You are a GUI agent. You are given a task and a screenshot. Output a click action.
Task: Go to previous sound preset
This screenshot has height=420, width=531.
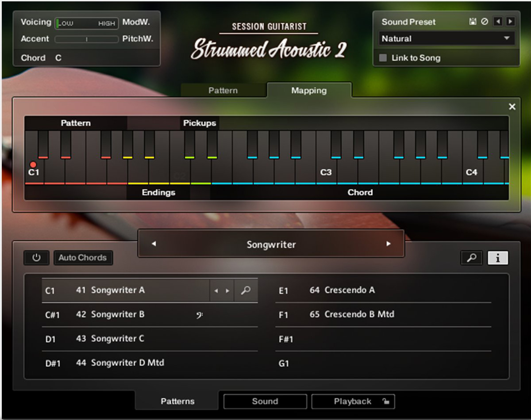tap(498, 22)
